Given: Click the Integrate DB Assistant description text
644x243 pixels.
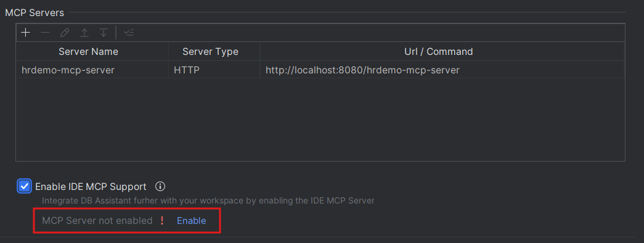Looking at the screenshot, I should point(208,201).
